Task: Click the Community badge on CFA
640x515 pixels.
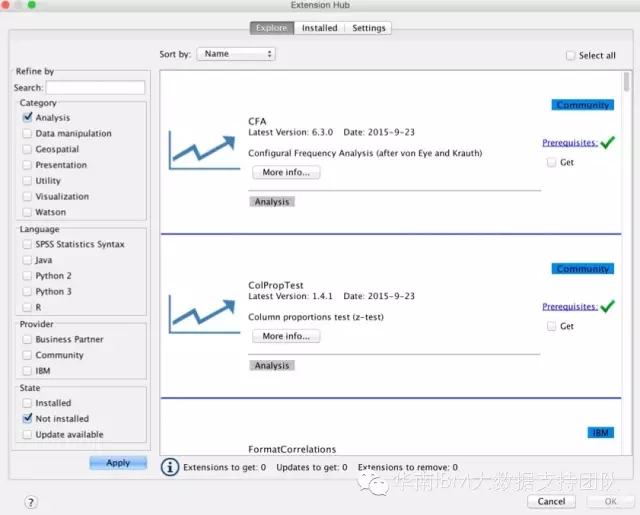Action: (582, 105)
